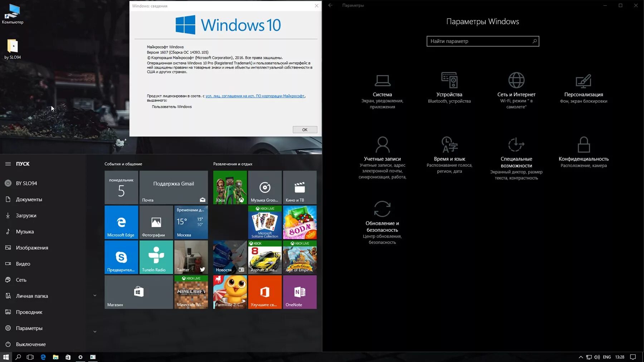Select the by SLO94 desktop folder
The image size is (644, 362).
coord(13,49)
